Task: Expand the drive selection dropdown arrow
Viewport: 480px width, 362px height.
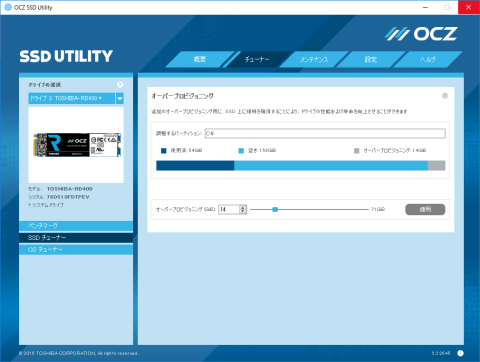Action: (x=120, y=98)
